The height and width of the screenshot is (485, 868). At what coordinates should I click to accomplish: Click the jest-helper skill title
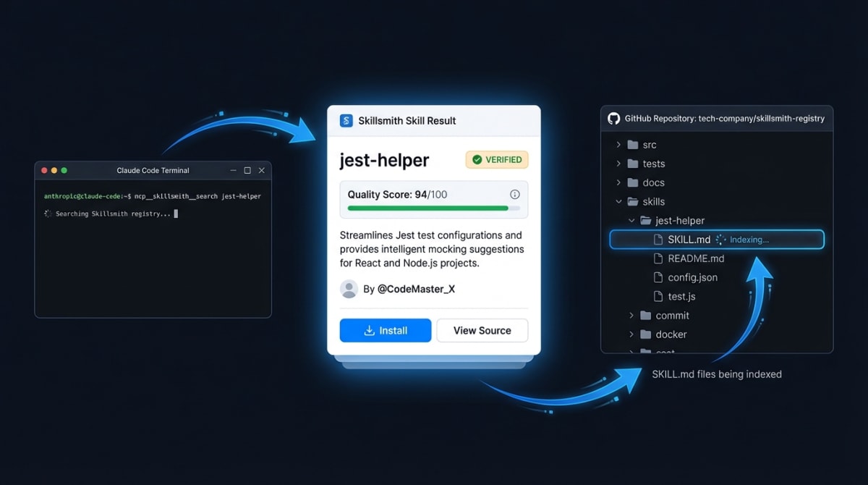(385, 160)
